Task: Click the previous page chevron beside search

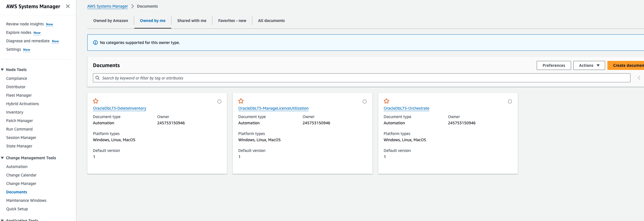Action: click(639, 78)
